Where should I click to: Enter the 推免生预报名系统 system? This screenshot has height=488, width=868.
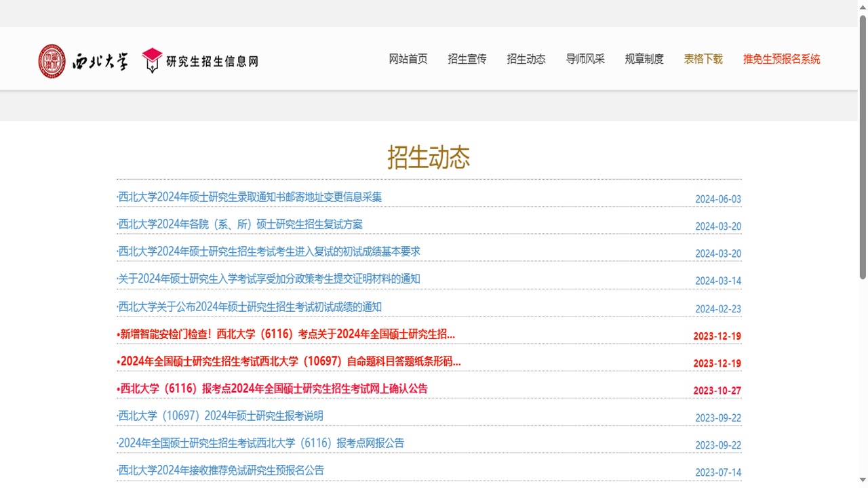781,59
